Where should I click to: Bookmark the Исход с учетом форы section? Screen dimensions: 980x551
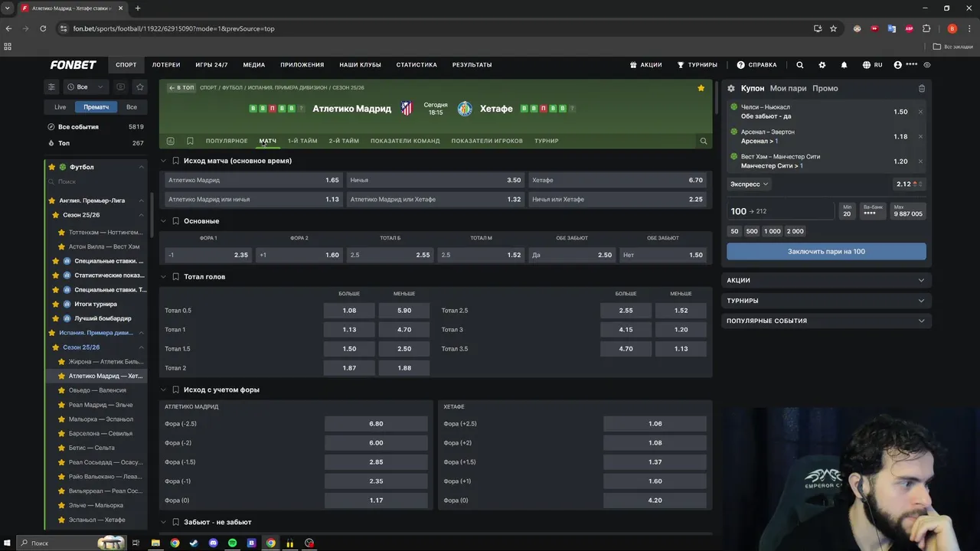[175, 390]
